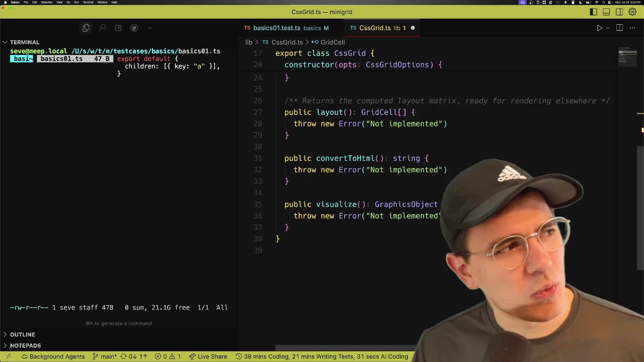Open the Explorer copy-files icon in sidebar

click(86, 28)
